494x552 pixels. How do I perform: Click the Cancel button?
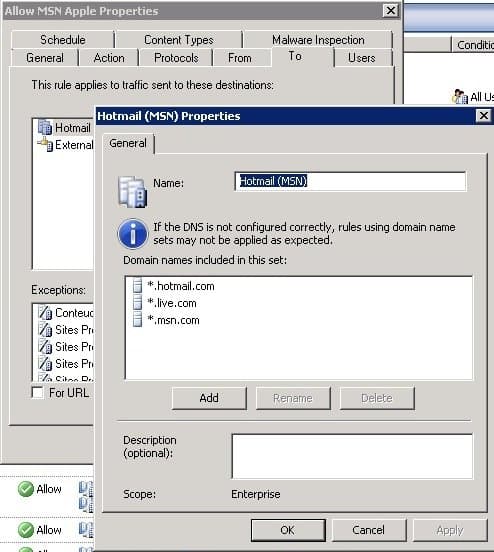click(369, 530)
